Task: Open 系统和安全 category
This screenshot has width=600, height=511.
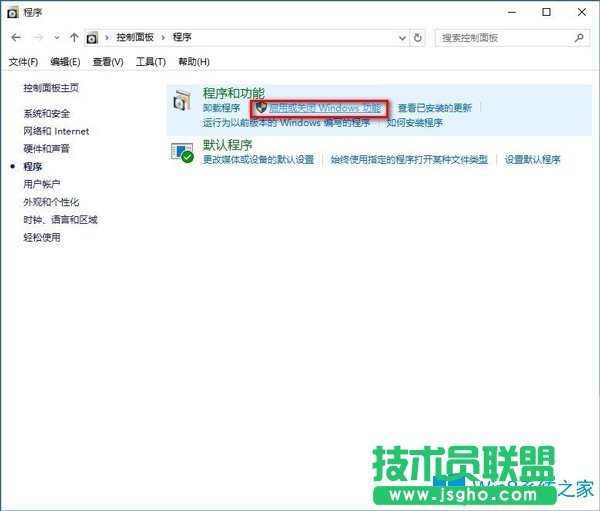Action: click(x=46, y=113)
